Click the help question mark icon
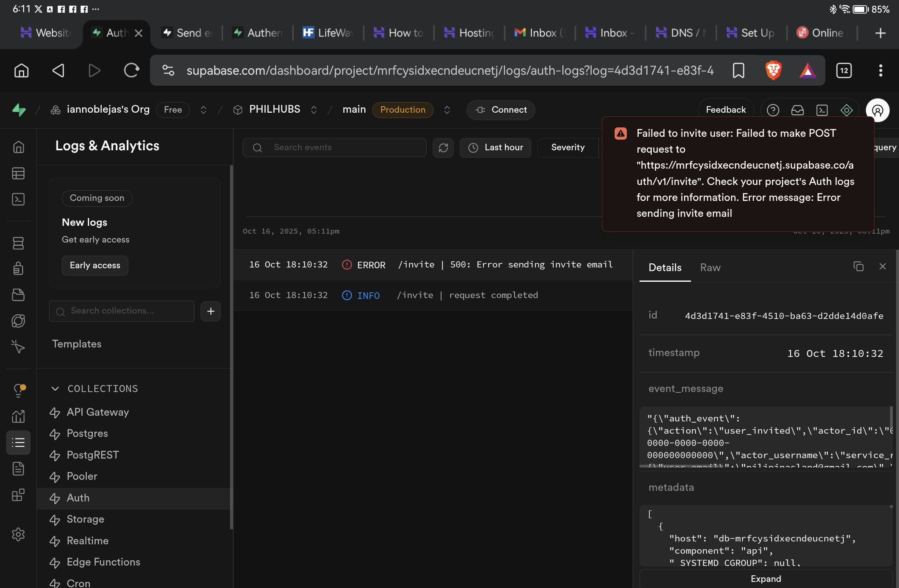This screenshot has height=588, width=899. click(773, 110)
